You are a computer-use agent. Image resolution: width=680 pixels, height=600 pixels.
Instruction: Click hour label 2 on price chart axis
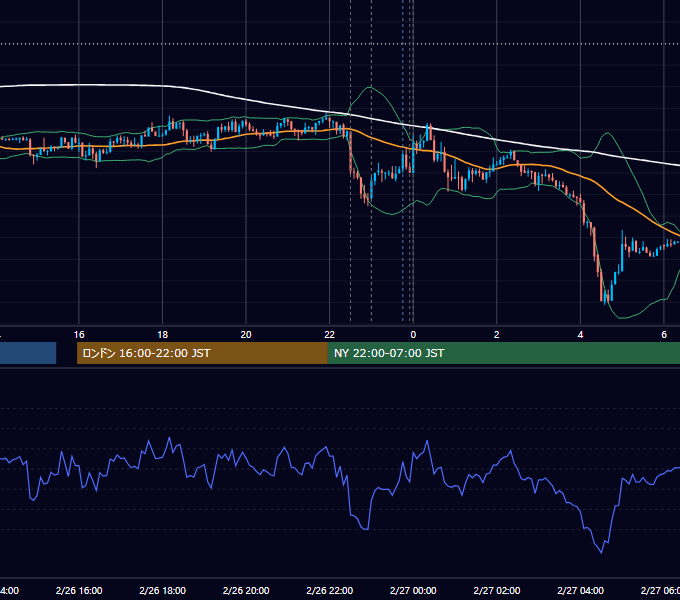tap(497, 335)
